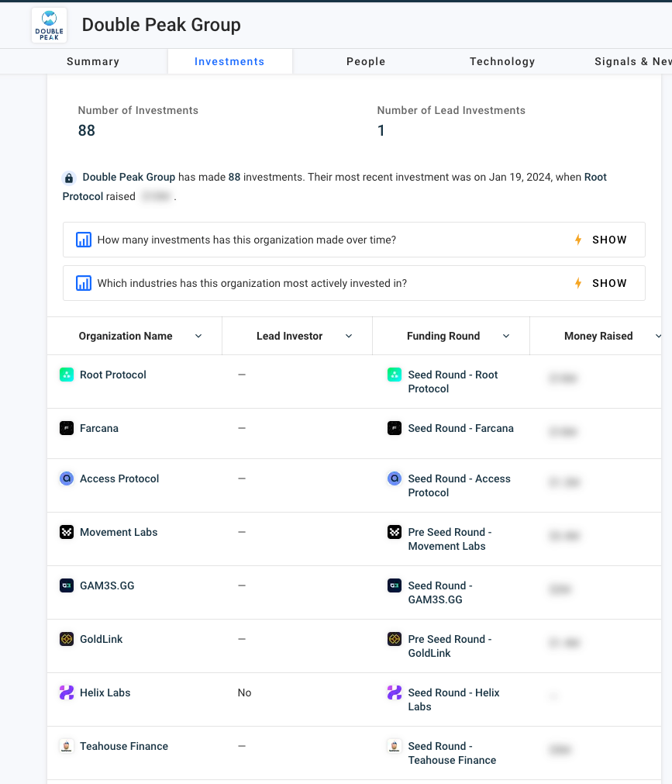Open Seed Round - Farcana funding link
The width and height of the screenshot is (672, 784).
coord(460,429)
